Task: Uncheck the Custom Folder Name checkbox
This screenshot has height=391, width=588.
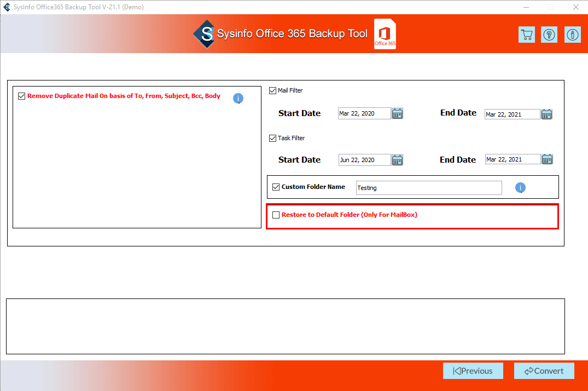Action: point(276,187)
